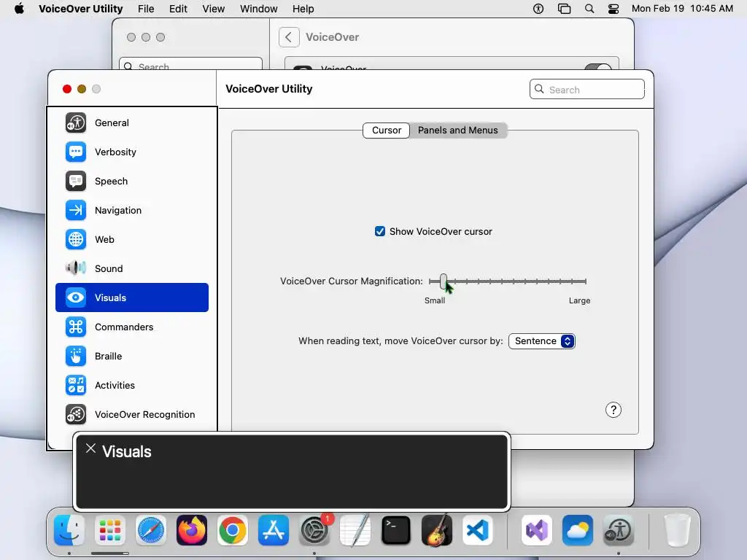
Task: Open Launchpad from the Dock
Action: point(110,530)
